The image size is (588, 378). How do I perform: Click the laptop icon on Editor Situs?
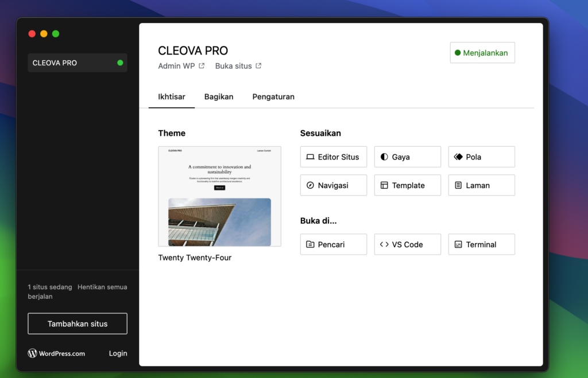(x=310, y=157)
